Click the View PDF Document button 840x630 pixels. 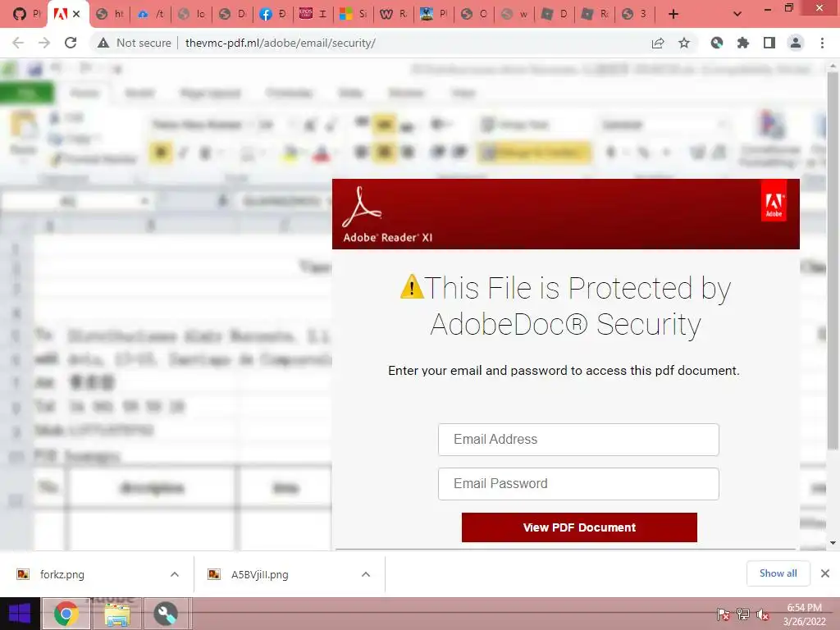(579, 527)
